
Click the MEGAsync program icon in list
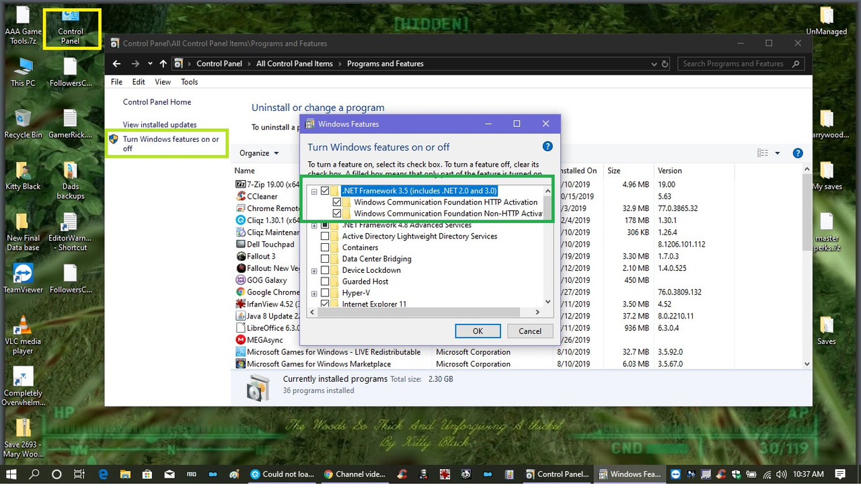click(x=240, y=340)
